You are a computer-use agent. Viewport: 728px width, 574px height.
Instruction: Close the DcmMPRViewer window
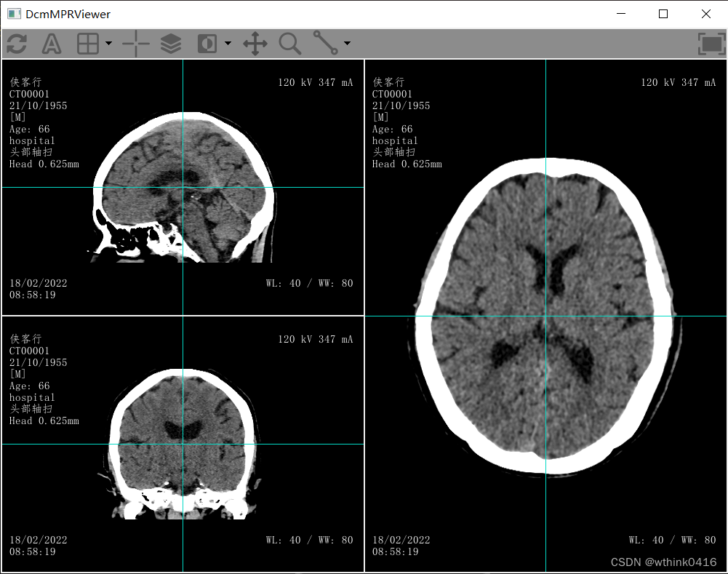[x=706, y=14]
